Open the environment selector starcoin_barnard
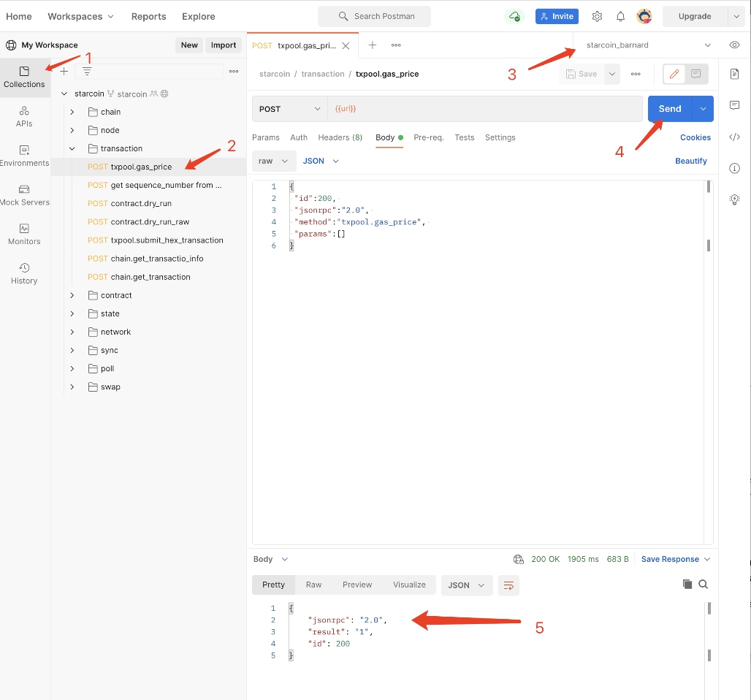Image resolution: width=751 pixels, height=700 pixels. 648,45
